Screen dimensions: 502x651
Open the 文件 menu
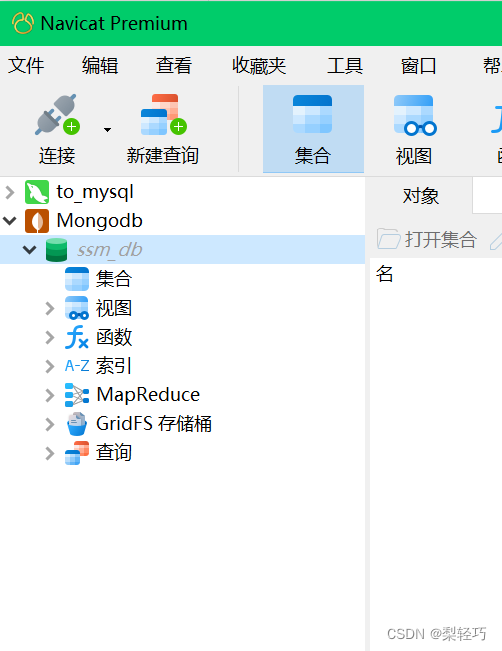pyautogui.click(x=26, y=66)
